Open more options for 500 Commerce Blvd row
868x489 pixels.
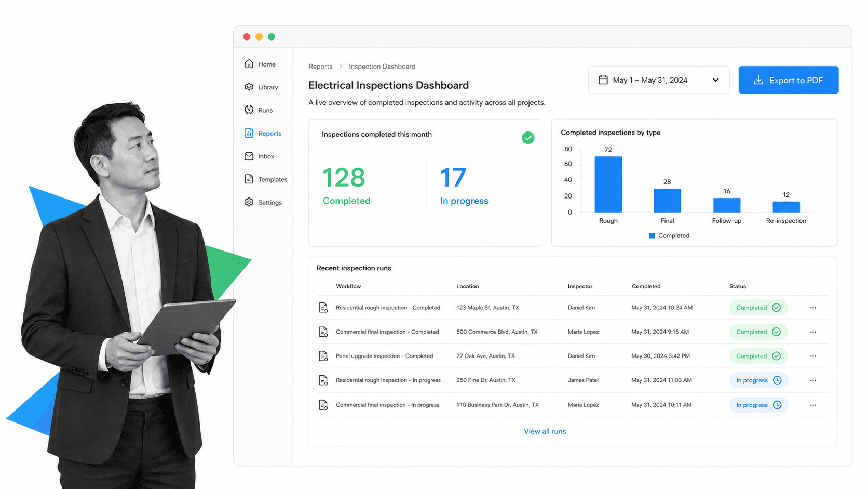(813, 332)
